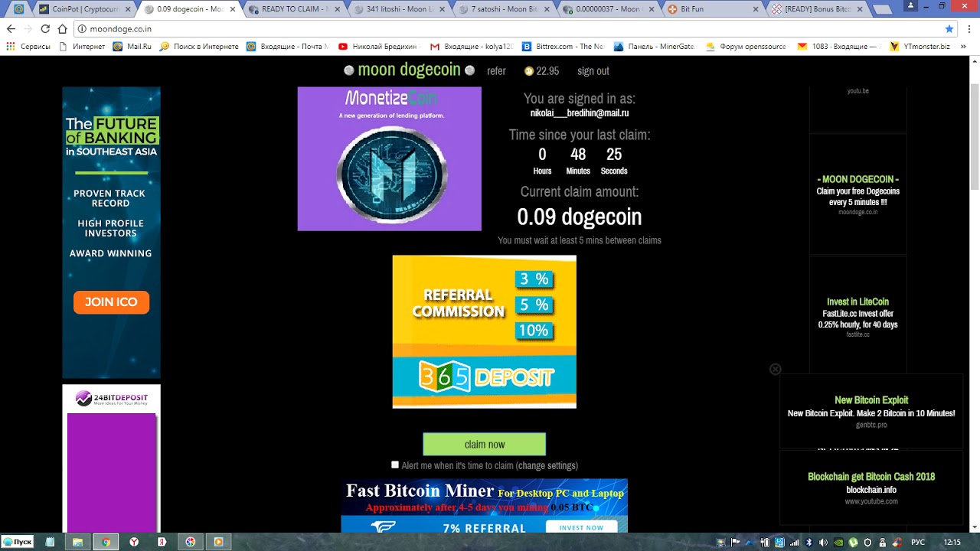980x551 pixels.
Task: Open the Mail.Ru bookmark
Action: [132, 47]
